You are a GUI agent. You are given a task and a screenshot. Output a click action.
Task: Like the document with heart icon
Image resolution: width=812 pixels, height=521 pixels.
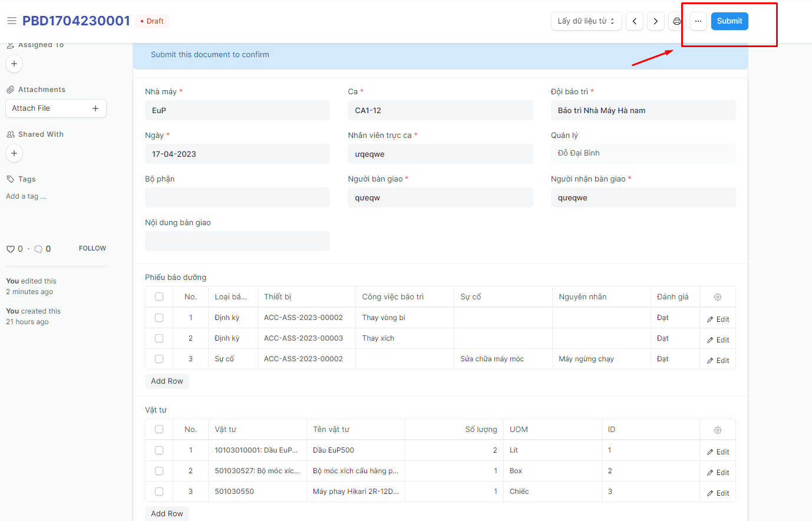click(x=11, y=249)
